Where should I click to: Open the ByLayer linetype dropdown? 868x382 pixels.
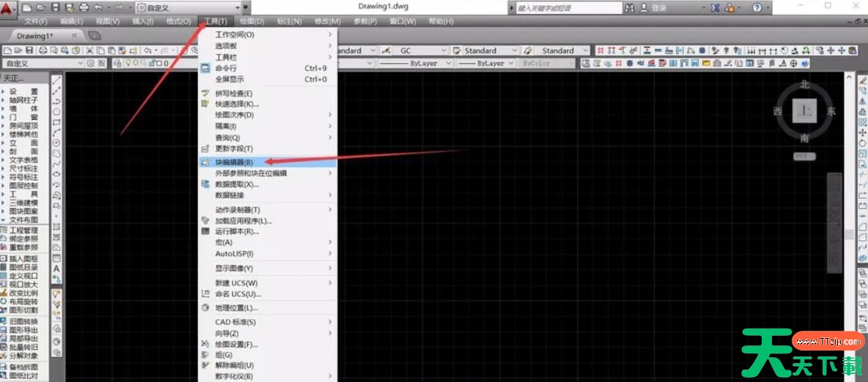point(416,64)
